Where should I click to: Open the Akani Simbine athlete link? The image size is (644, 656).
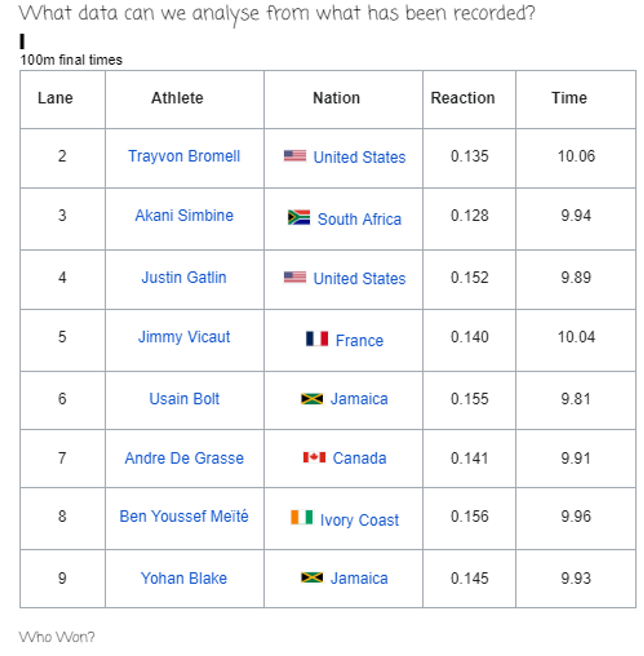click(x=184, y=215)
